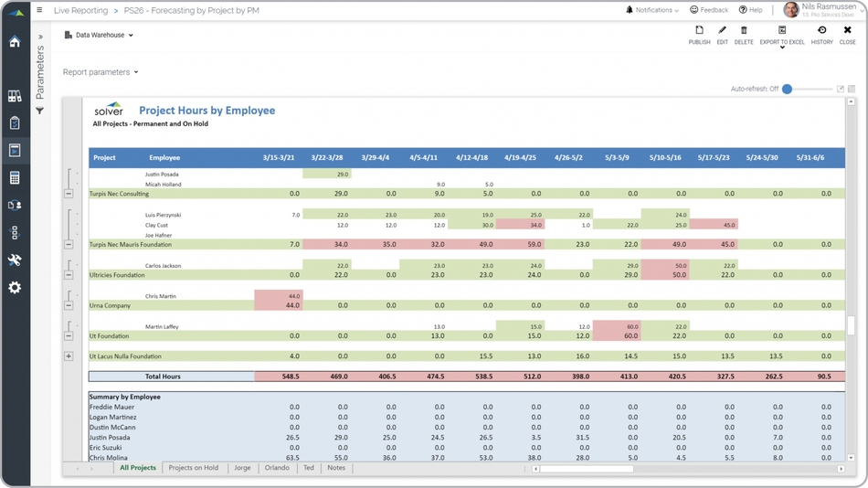The image size is (868, 488).
Task: Collapse the Turpis Nec Consulting group
Action: (x=69, y=194)
